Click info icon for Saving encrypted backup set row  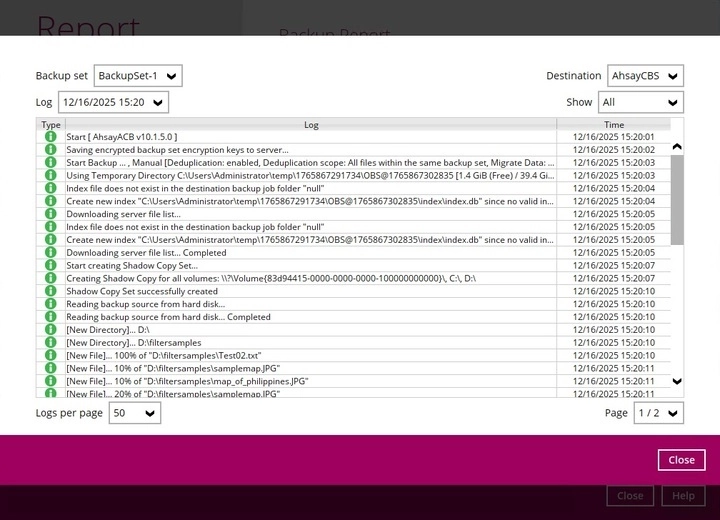(x=50, y=150)
